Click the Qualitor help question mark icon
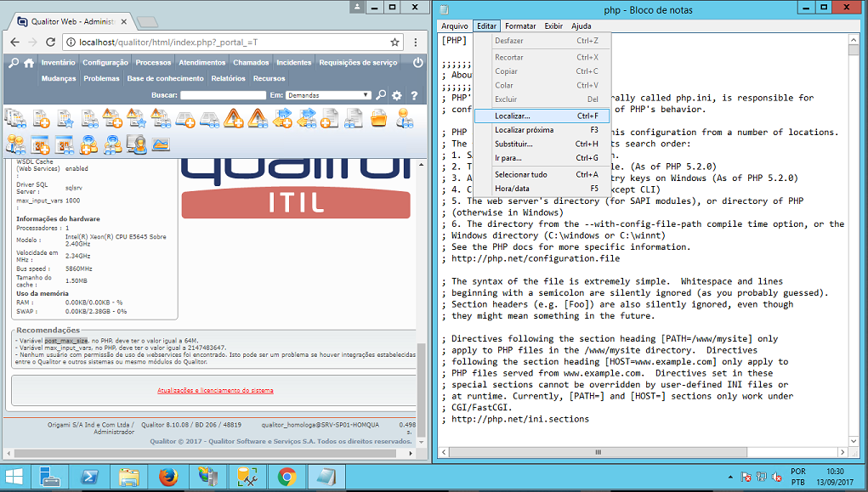The image size is (868, 492). (x=414, y=95)
